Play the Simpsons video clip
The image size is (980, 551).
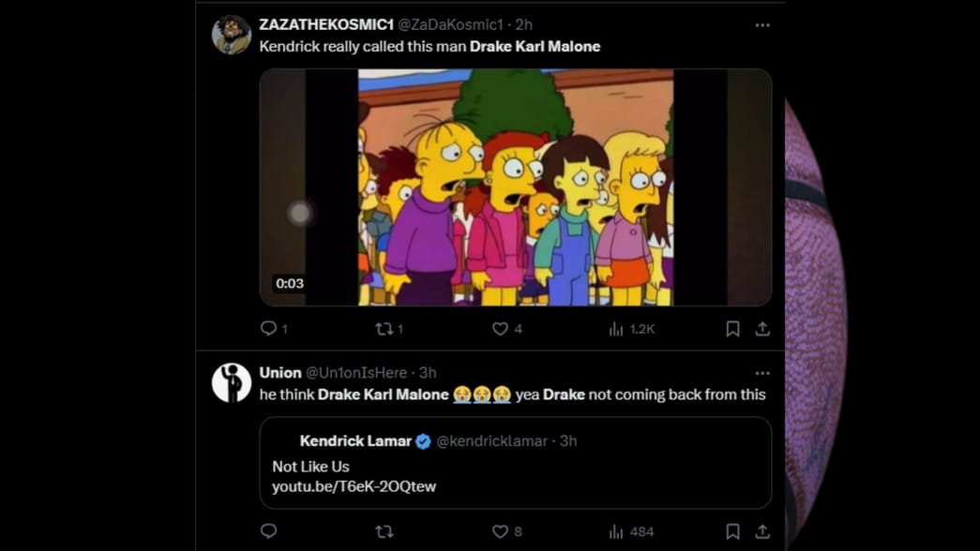[515, 186]
